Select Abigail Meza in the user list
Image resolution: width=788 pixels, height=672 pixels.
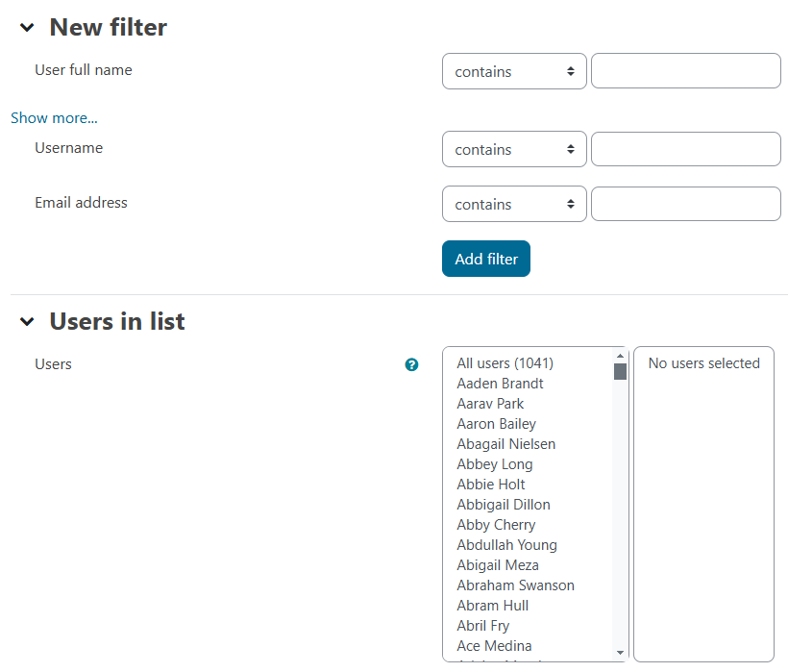(x=498, y=565)
